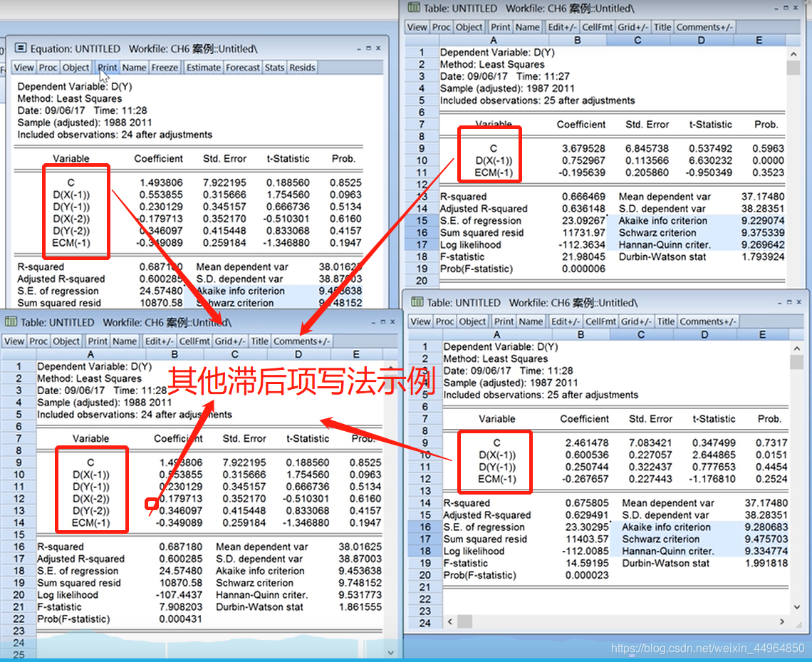The width and height of the screenshot is (812, 662).
Task: Click ECM(-1) coefficient -0.267657
Action: tap(587, 479)
